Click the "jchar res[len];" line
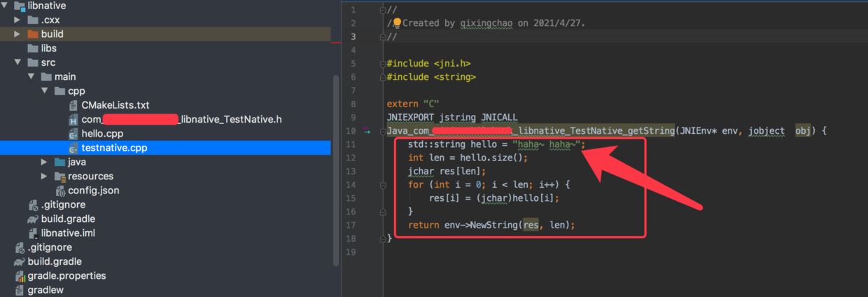The height and width of the screenshot is (297, 868). (447, 171)
